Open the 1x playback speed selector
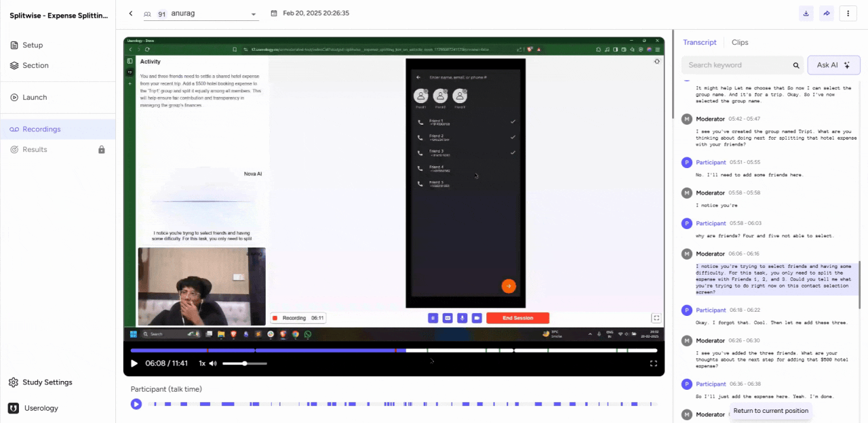Viewport: 868px width, 423px height. click(x=201, y=363)
